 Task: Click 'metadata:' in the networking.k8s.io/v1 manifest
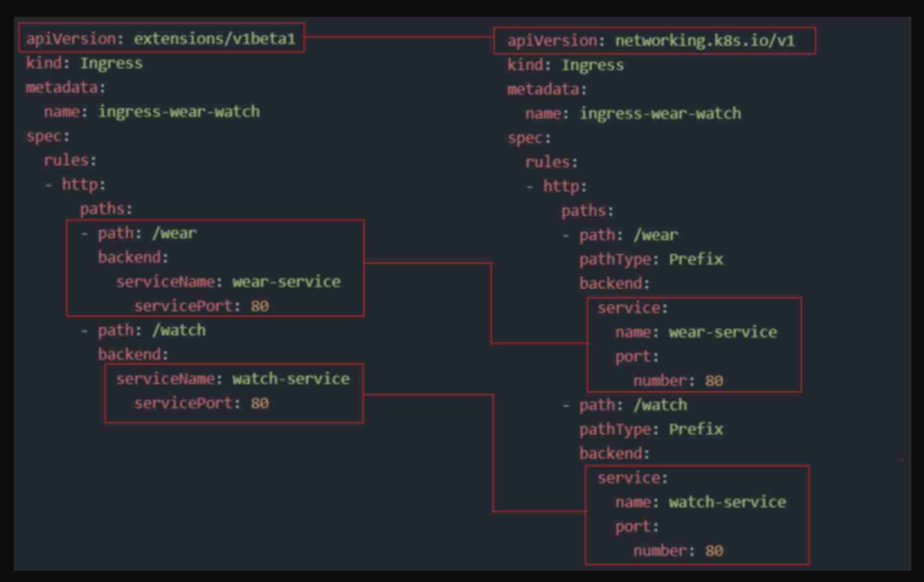tap(547, 89)
